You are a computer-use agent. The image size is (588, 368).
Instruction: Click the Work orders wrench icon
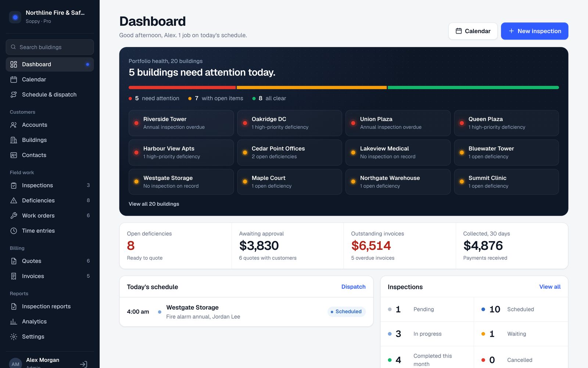[14, 216]
